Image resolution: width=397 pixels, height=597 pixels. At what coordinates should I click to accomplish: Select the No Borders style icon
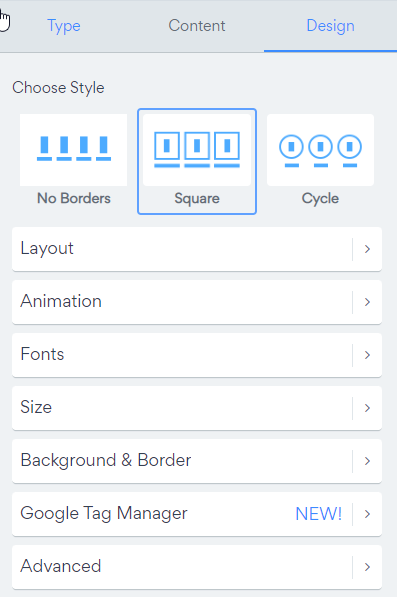[73, 150]
